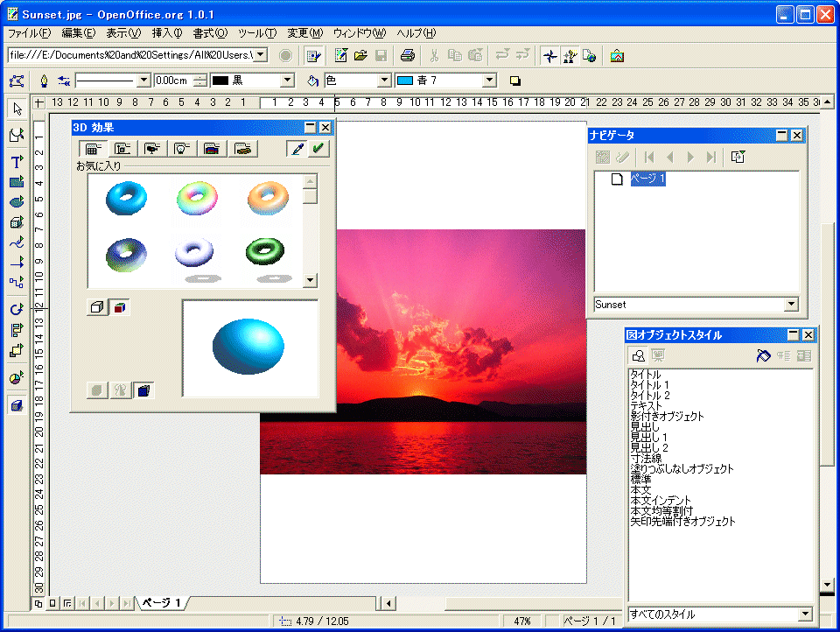Image resolution: width=840 pixels, height=632 pixels.
Task: Create a new document with the New icon
Action: [341, 56]
